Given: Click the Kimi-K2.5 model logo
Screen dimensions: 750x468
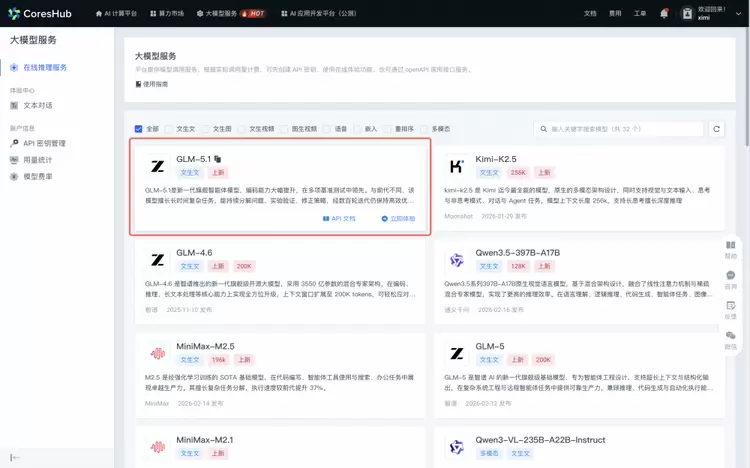Looking at the screenshot, I should [x=457, y=165].
